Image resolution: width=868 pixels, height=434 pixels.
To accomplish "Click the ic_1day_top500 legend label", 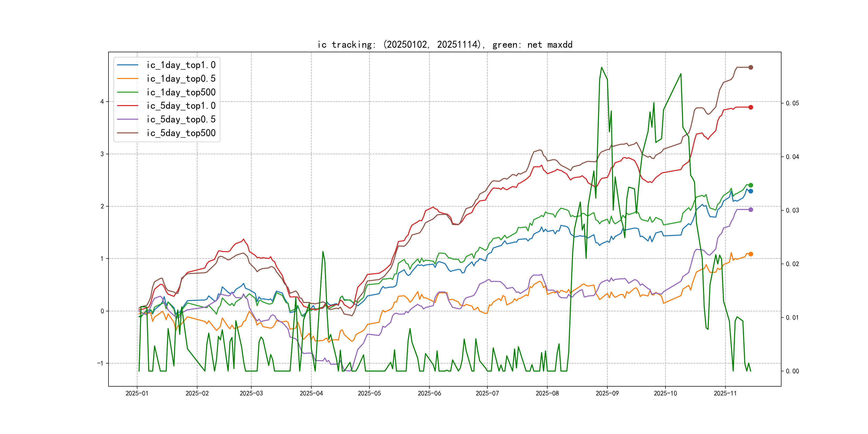I will pos(181,92).
